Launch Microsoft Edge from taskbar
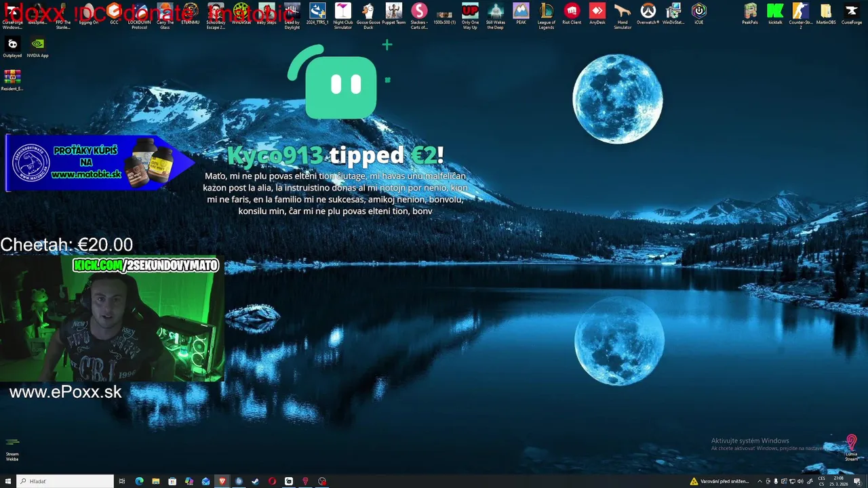The height and width of the screenshot is (488, 868). [x=139, y=481]
